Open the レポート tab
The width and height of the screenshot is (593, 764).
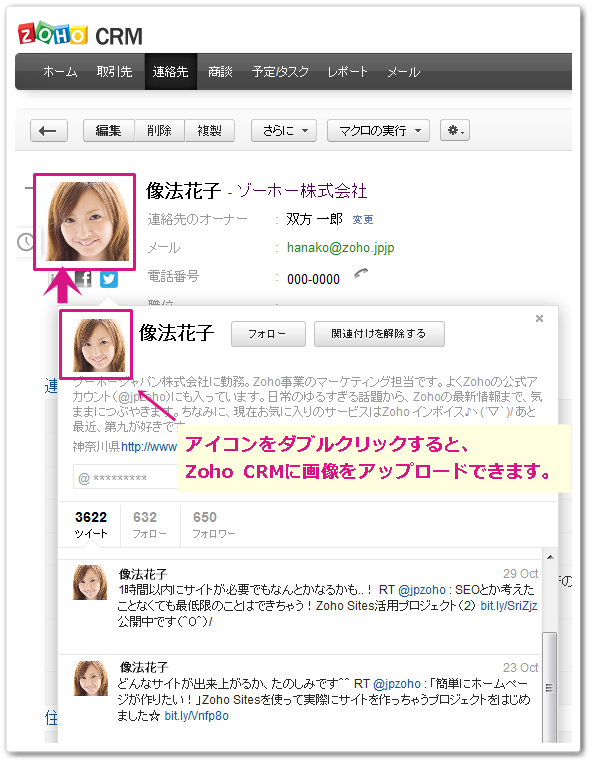click(x=347, y=72)
